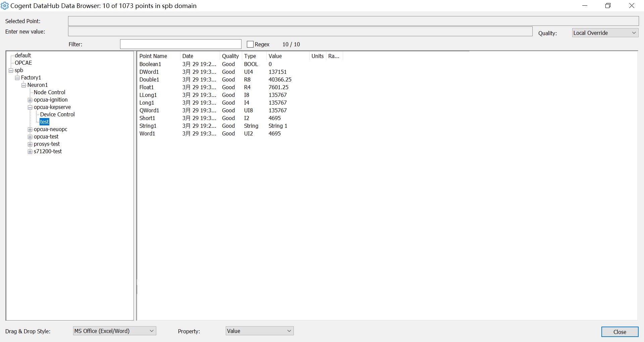Click into the Filter text field
Viewport: 644px width, 342px height.
point(180,44)
